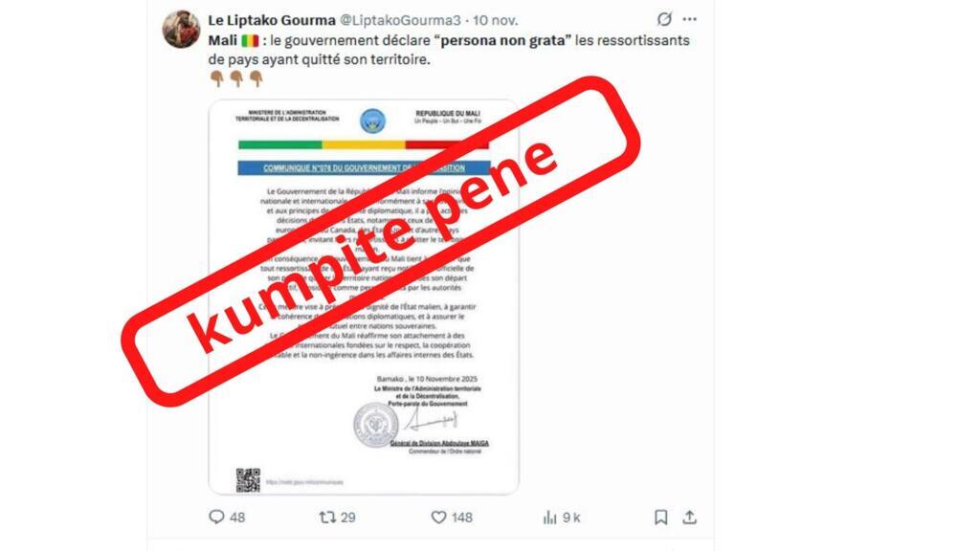Like the post with heart icon
The height and width of the screenshot is (551, 980).
(438, 518)
